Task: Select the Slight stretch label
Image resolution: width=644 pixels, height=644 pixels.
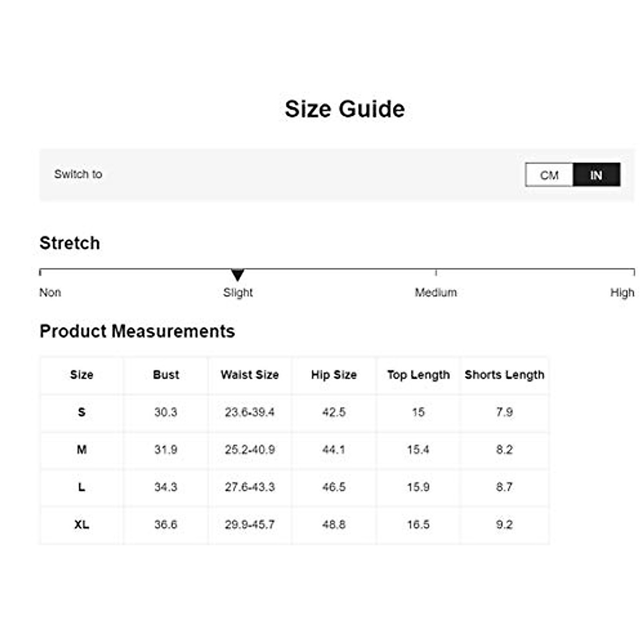Action: pos(238,292)
